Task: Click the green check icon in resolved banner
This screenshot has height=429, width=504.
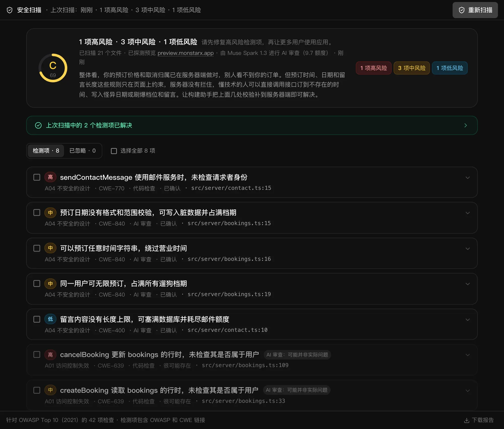Action: click(x=38, y=125)
